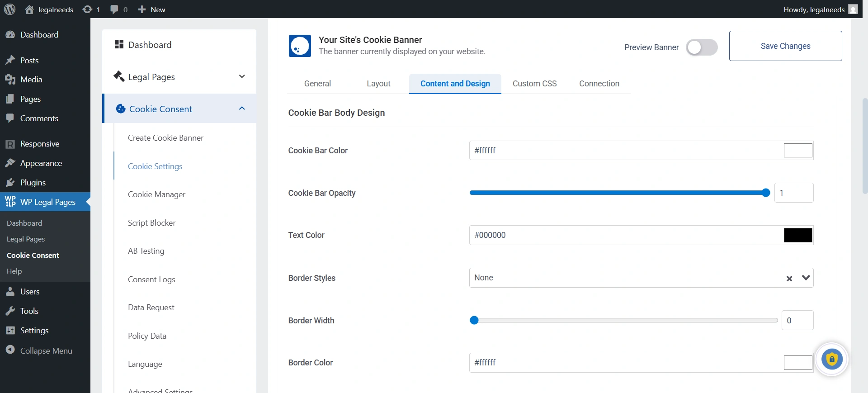The image size is (868, 393).
Task: Open the floating shield lock icon
Action: [831, 360]
